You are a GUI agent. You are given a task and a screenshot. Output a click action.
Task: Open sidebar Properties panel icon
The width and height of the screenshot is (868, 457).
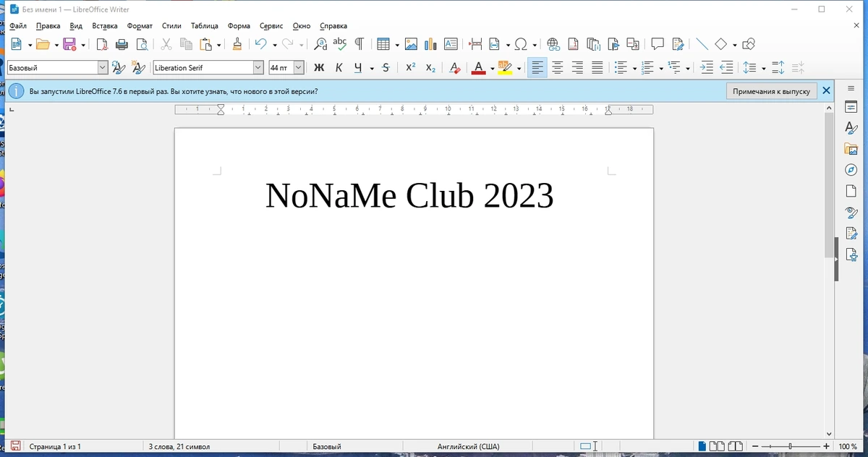851,107
